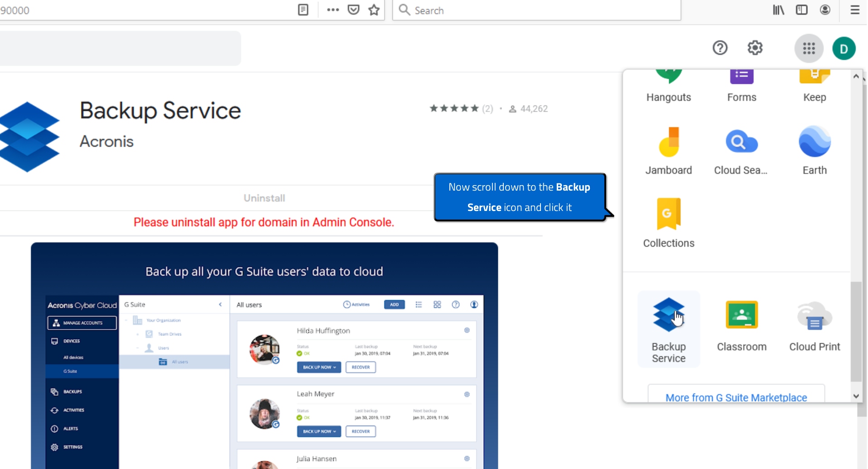Toggle Google apps grid launcher

click(x=809, y=48)
